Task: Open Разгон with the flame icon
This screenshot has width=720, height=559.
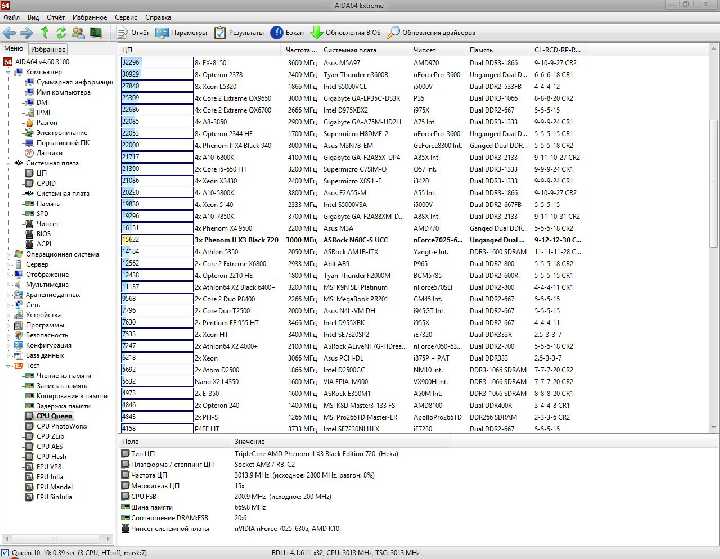Action: [x=41, y=123]
